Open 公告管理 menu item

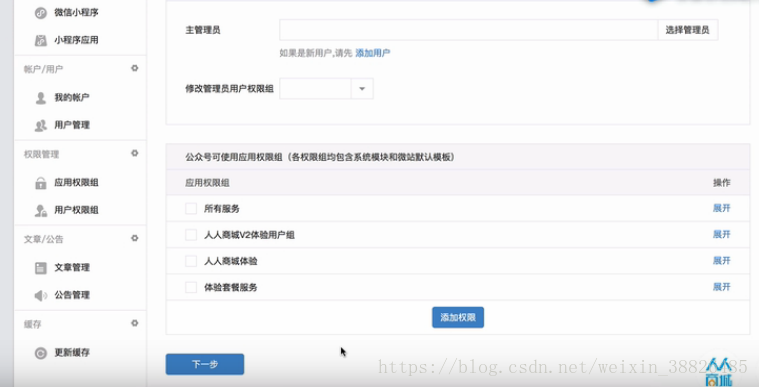[72, 294]
